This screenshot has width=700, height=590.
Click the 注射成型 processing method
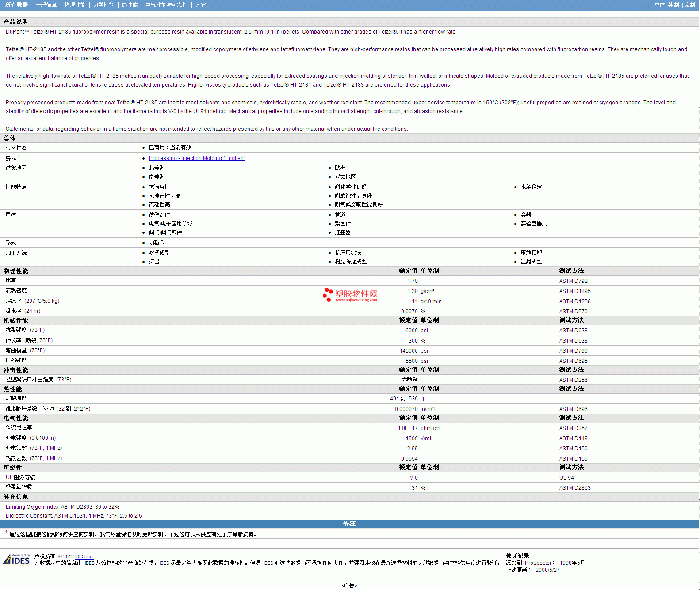tap(531, 262)
